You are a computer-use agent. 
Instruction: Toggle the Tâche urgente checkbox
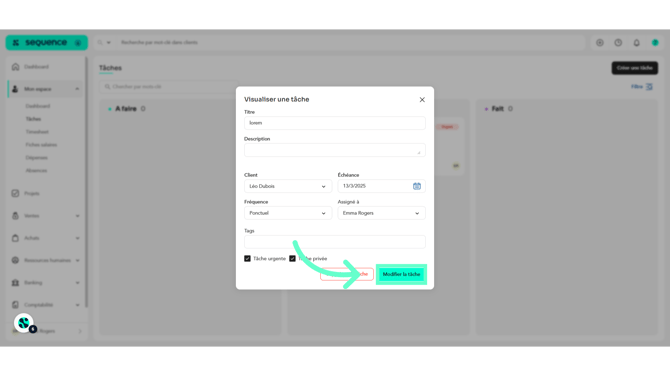pyautogui.click(x=247, y=258)
